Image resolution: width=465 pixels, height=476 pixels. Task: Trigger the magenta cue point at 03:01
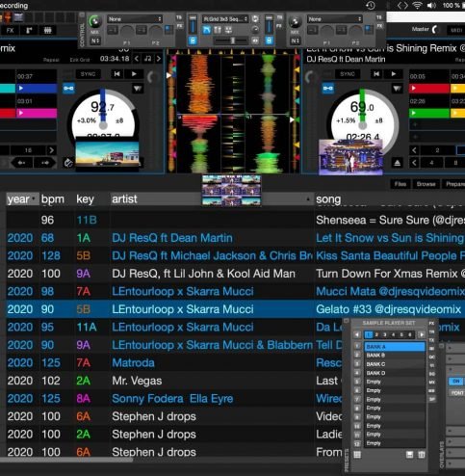click(x=37, y=113)
